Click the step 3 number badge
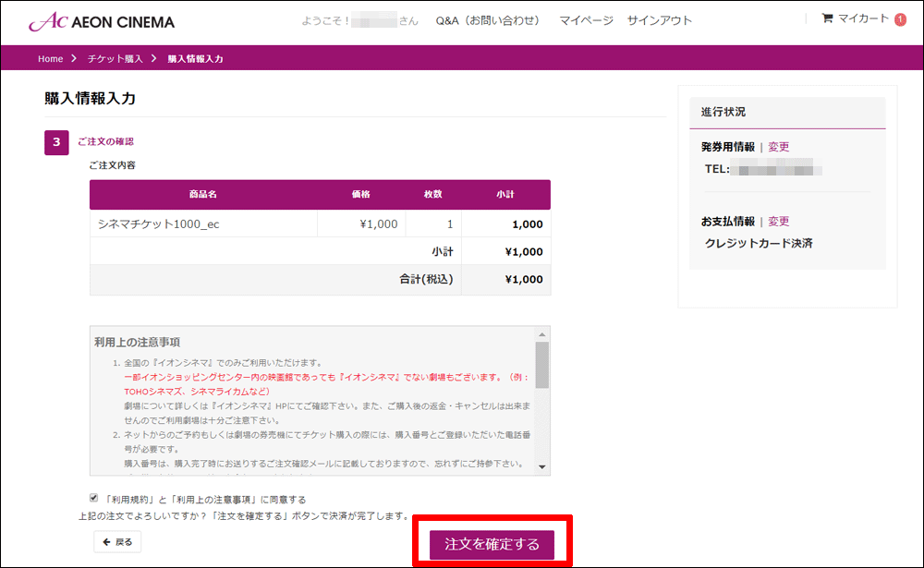924x568 pixels. [x=56, y=142]
